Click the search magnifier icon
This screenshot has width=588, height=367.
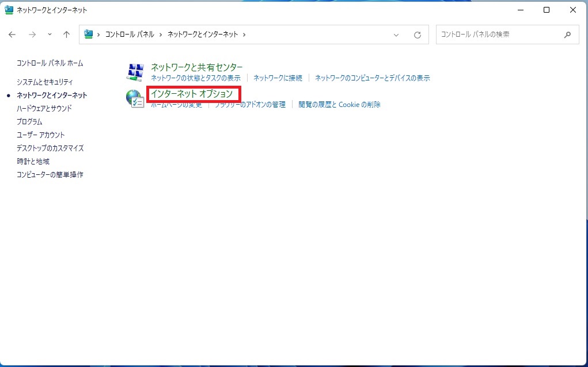point(569,35)
